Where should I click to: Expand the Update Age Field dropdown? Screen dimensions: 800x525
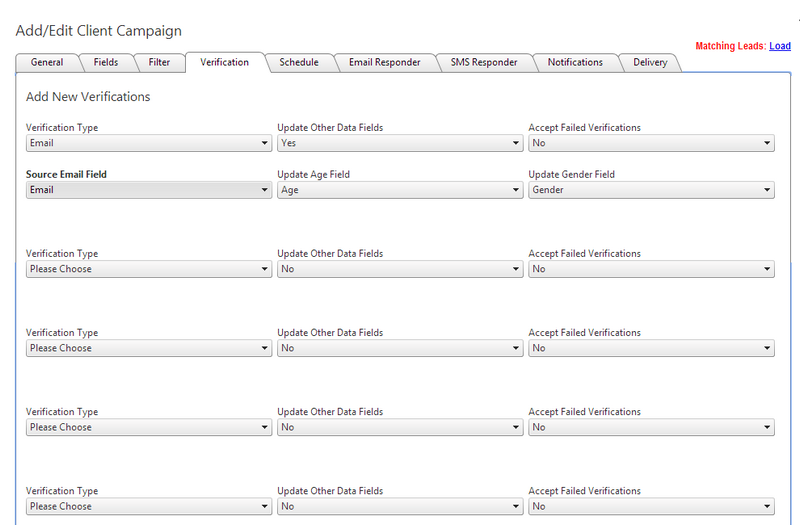coord(400,190)
